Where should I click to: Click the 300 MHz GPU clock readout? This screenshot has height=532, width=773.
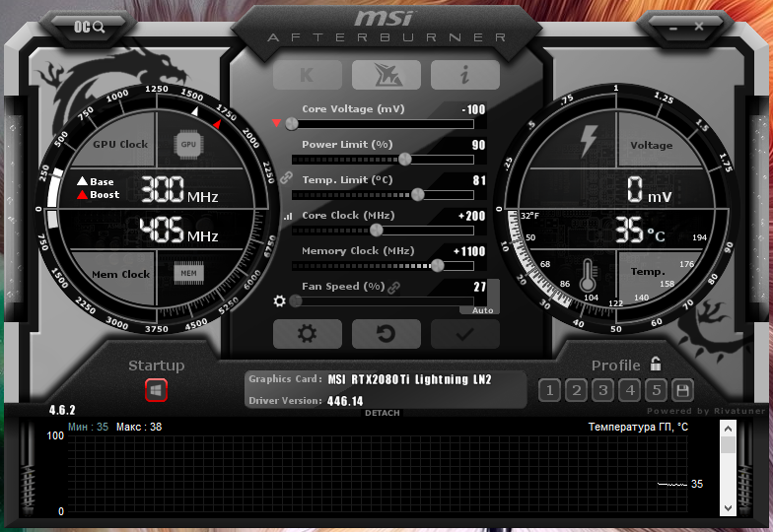click(x=179, y=189)
